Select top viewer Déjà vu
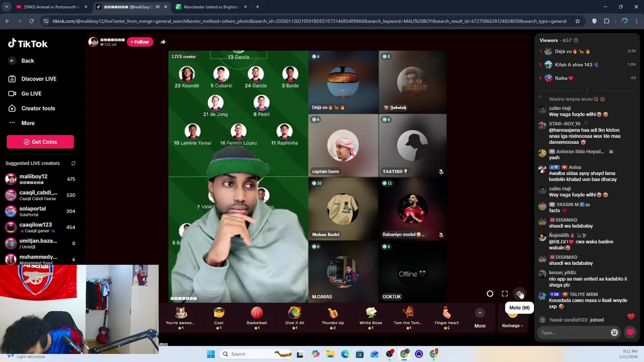The width and height of the screenshot is (644, 362). coord(588,51)
